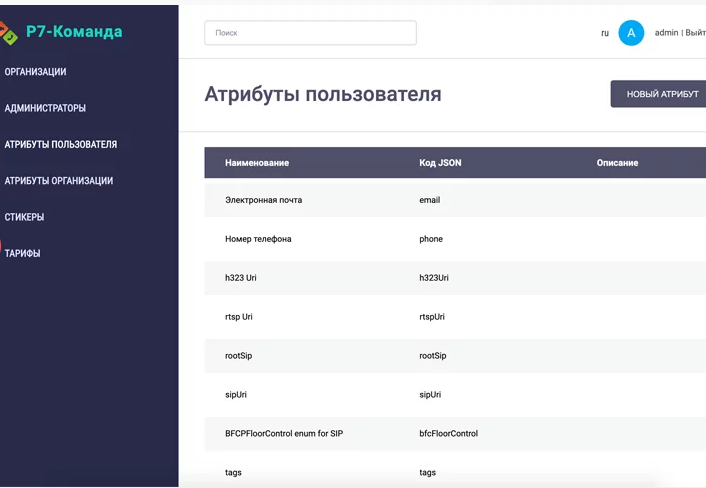Open the Тарифы section
This screenshot has height=488, width=706.
(x=23, y=253)
